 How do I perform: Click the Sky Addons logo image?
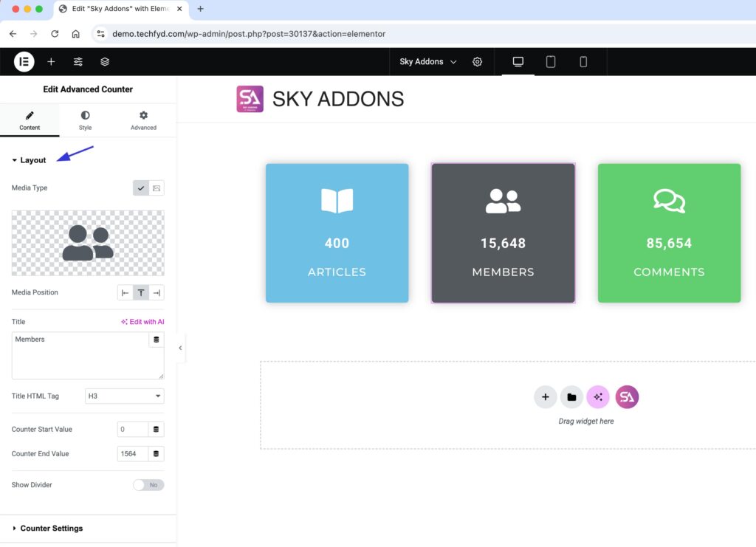[x=250, y=99]
